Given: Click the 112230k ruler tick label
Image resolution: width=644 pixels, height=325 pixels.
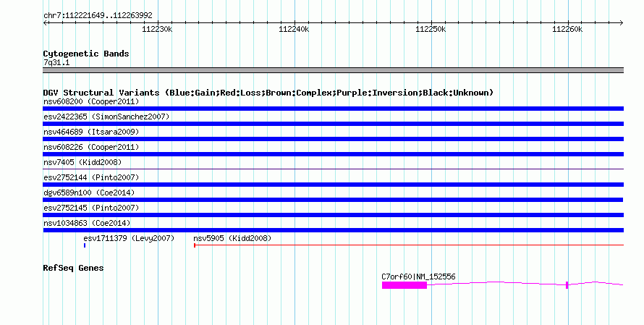Looking at the screenshot, I should [157, 30].
